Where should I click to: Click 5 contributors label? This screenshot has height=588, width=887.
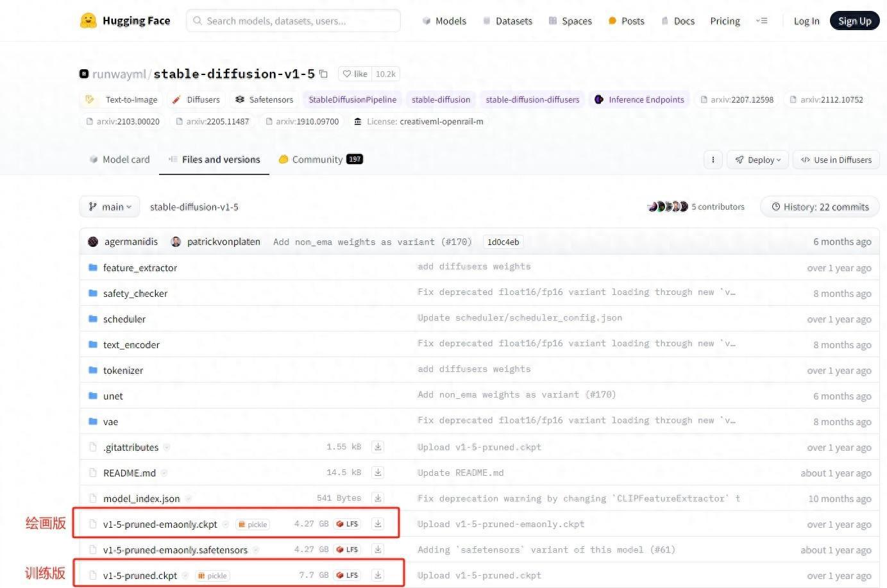718,206
